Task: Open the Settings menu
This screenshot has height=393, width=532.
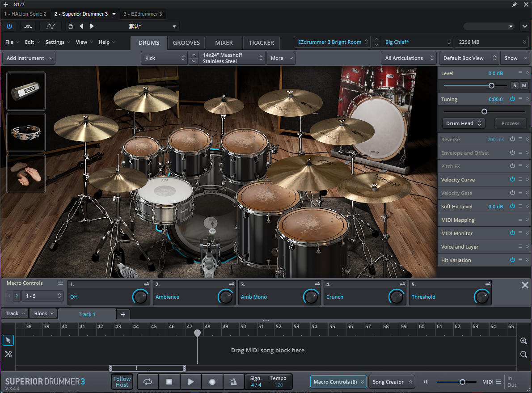Action: (57, 42)
